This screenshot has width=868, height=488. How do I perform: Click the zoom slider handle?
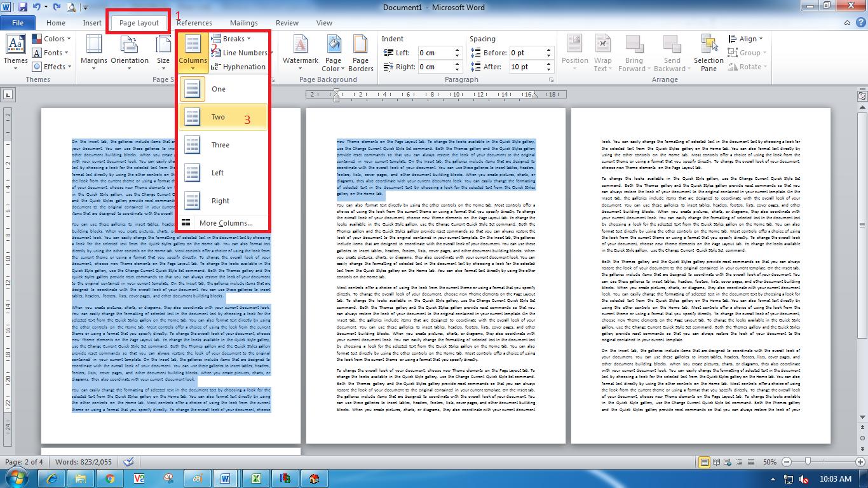coord(807,462)
